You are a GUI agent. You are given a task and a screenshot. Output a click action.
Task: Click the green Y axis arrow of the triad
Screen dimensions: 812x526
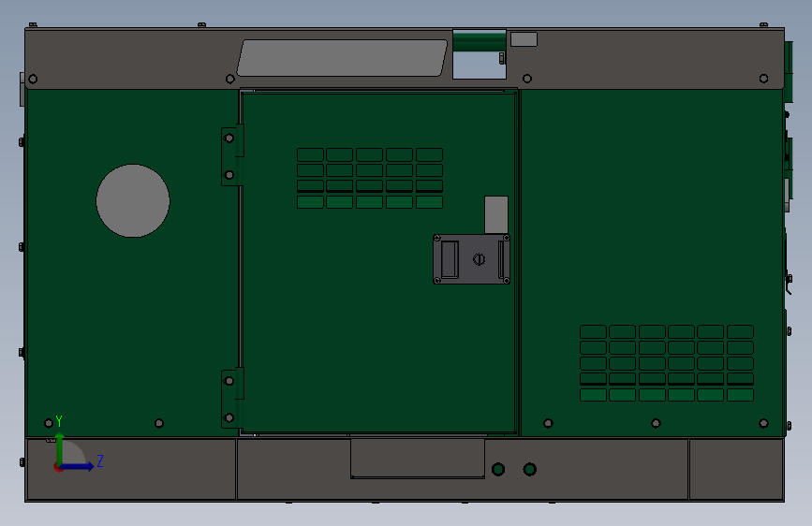click(x=60, y=447)
